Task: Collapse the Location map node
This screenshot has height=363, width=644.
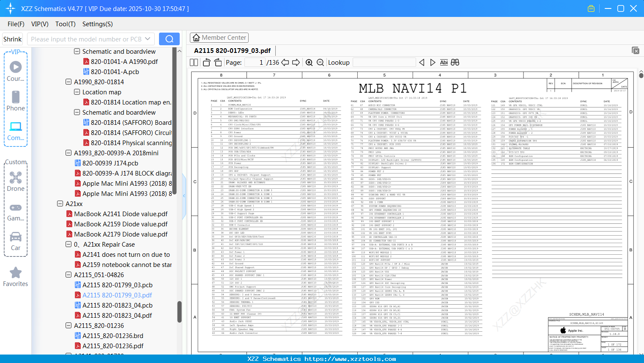Action: 77,92
